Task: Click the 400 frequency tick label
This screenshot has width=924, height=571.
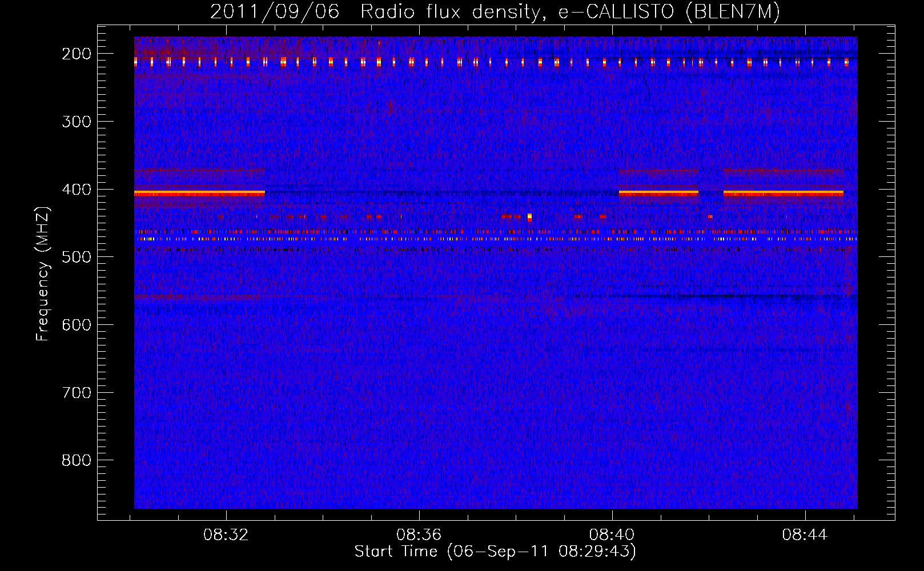Action: click(x=77, y=190)
